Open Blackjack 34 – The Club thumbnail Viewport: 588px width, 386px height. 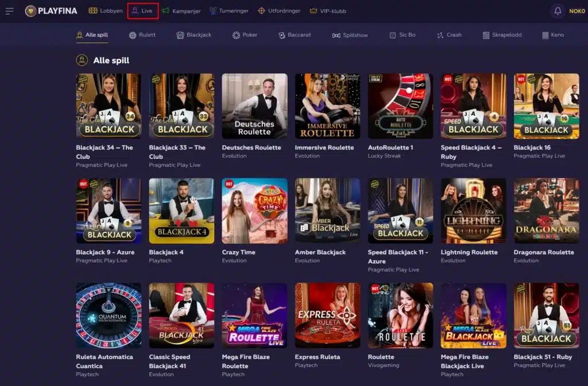click(109, 106)
